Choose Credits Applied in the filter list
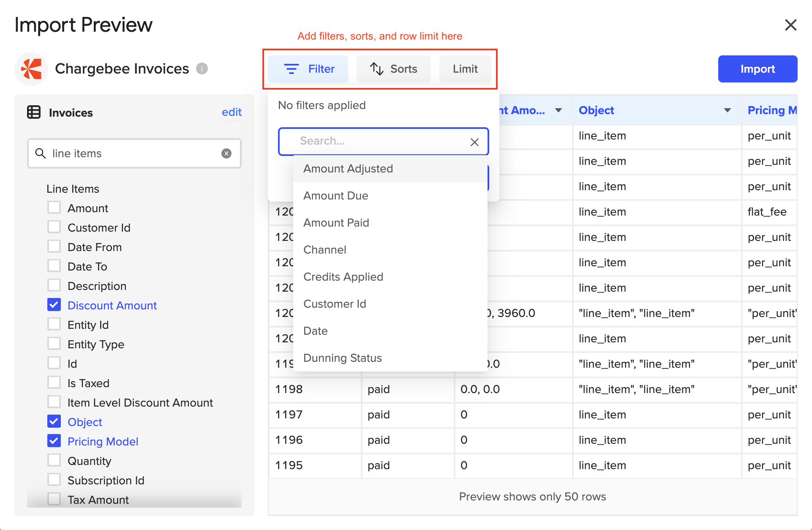The image size is (812, 530). coord(343,277)
